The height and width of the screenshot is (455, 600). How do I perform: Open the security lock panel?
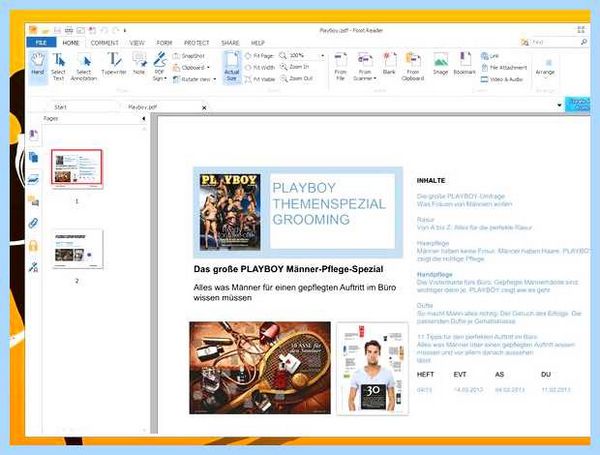pyautogui.click(x=33, y=245)
